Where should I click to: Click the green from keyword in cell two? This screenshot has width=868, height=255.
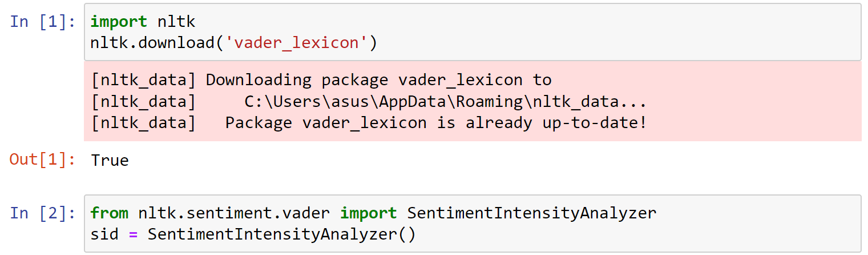110,213
